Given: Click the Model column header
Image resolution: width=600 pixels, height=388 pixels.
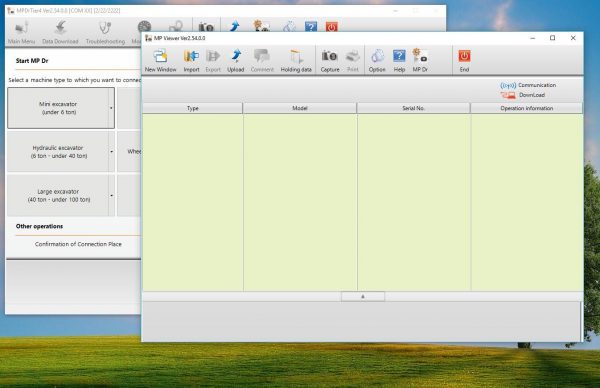Looking at the screenshot, I should [x=300, y=108].
